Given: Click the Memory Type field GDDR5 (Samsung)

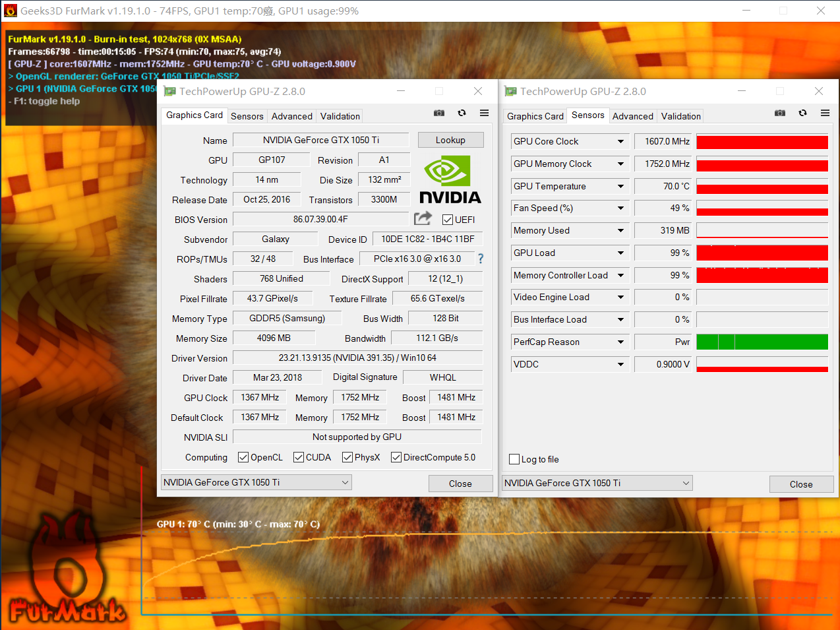Looking at the screenshot, I should [287, 318].
